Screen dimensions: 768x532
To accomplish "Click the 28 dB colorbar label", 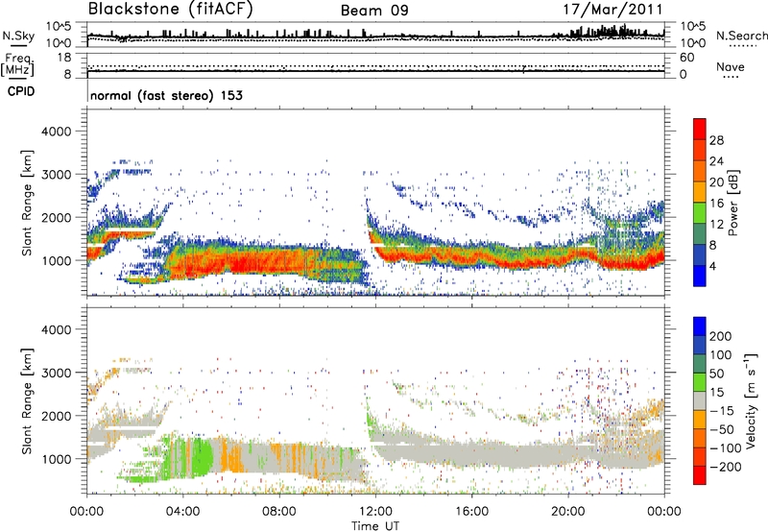I will pyautogui.click(x=716, y=140).
